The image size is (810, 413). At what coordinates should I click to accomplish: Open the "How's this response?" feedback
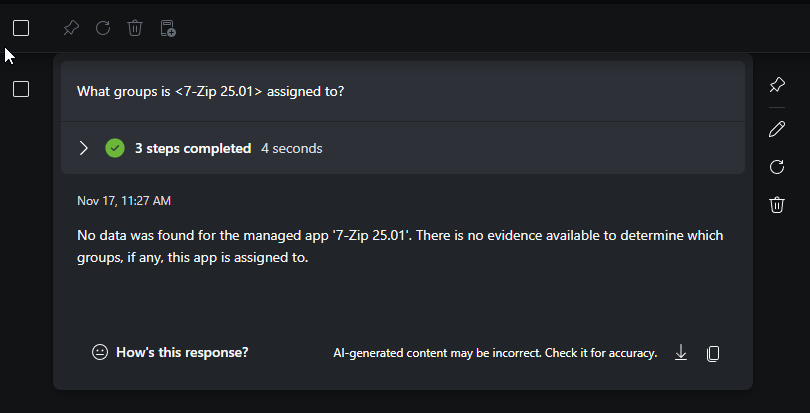point(170,352)
